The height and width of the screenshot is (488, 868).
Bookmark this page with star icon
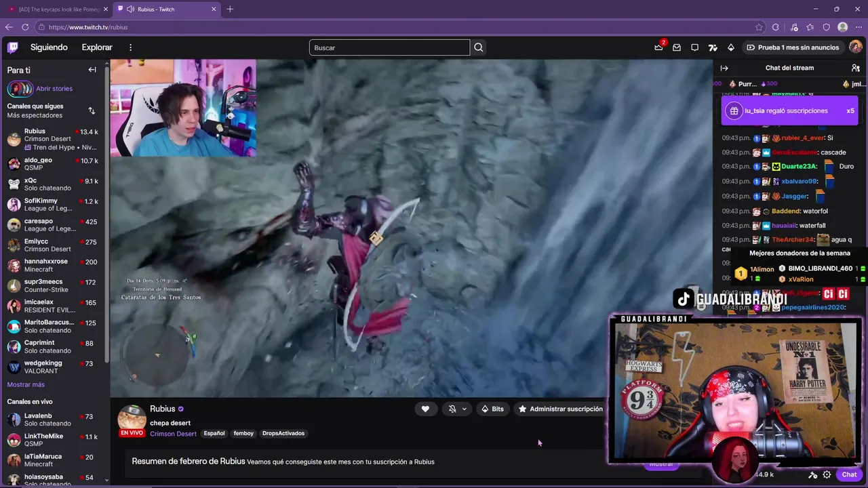coord(759,27)
